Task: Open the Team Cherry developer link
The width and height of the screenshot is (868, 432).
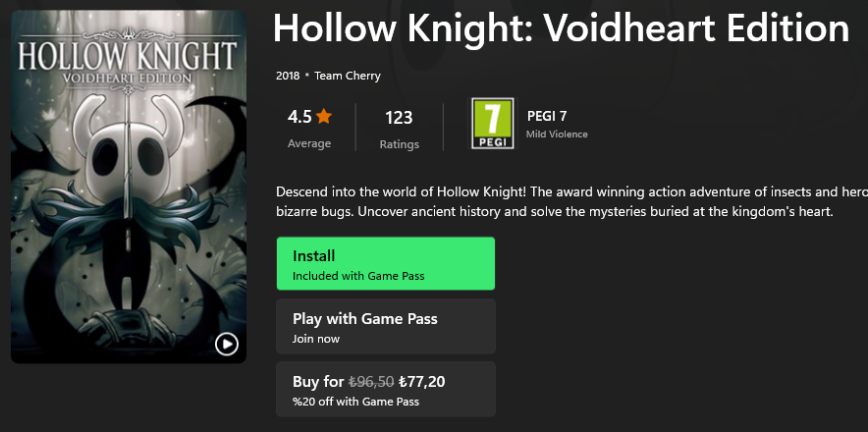Action: pyautogui.click(x=347, y=76)
